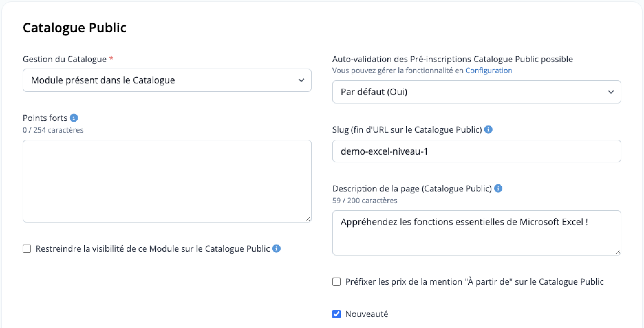Click the info icon next to Points forts
644x328 pixels.
tap(74, 118)
